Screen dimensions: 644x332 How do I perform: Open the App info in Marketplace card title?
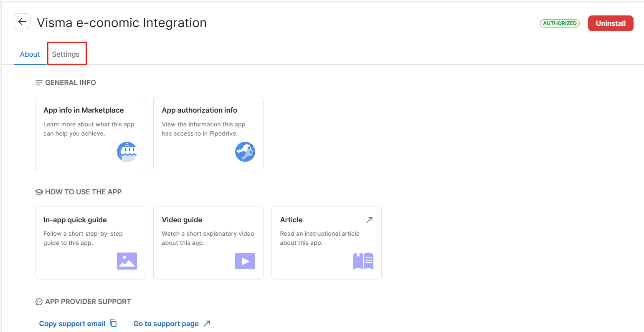click(x=84, y=110)
